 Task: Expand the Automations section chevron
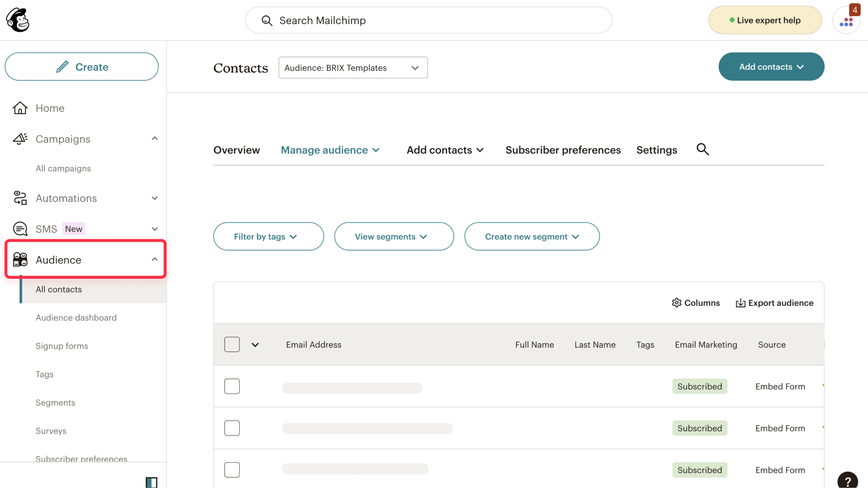coord(155,198)
